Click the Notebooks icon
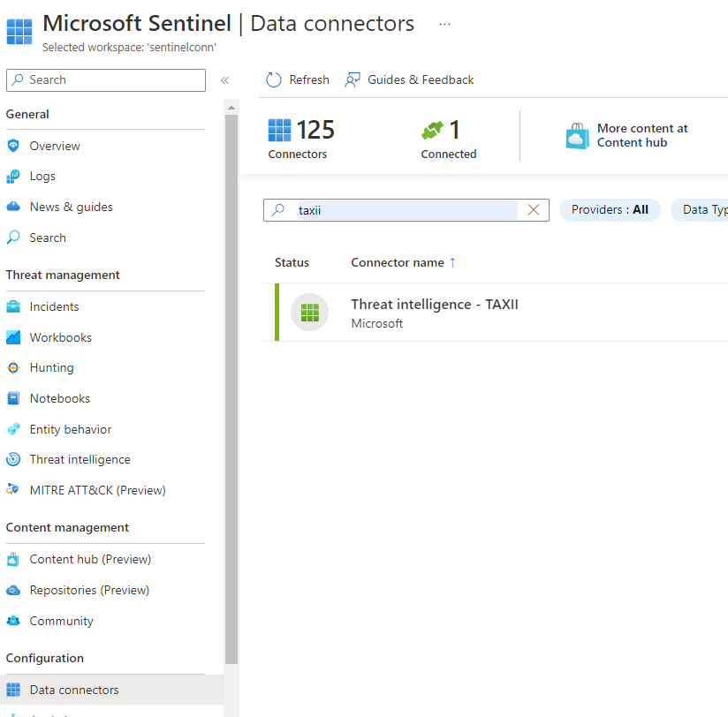728x717 pixels. click(13, 398)
